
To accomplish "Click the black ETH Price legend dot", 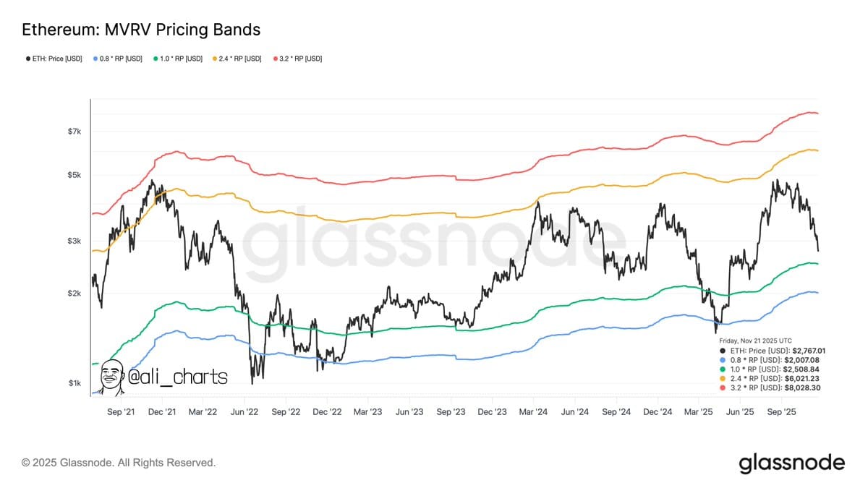I will (26, 59).
